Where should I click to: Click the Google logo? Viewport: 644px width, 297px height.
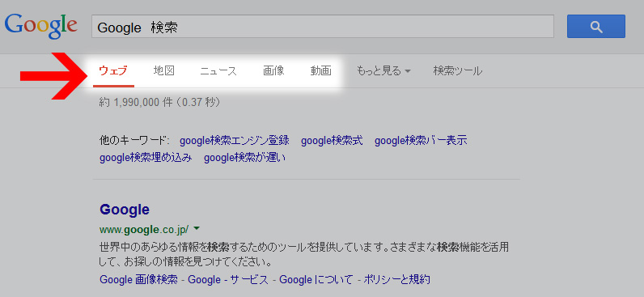coord(40,25)
